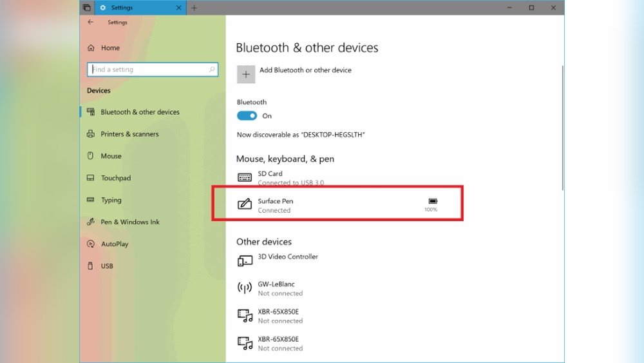Click the Bluetooth & other devices sidebar icon
644x363 pixels.
click(x=91, y=112)
